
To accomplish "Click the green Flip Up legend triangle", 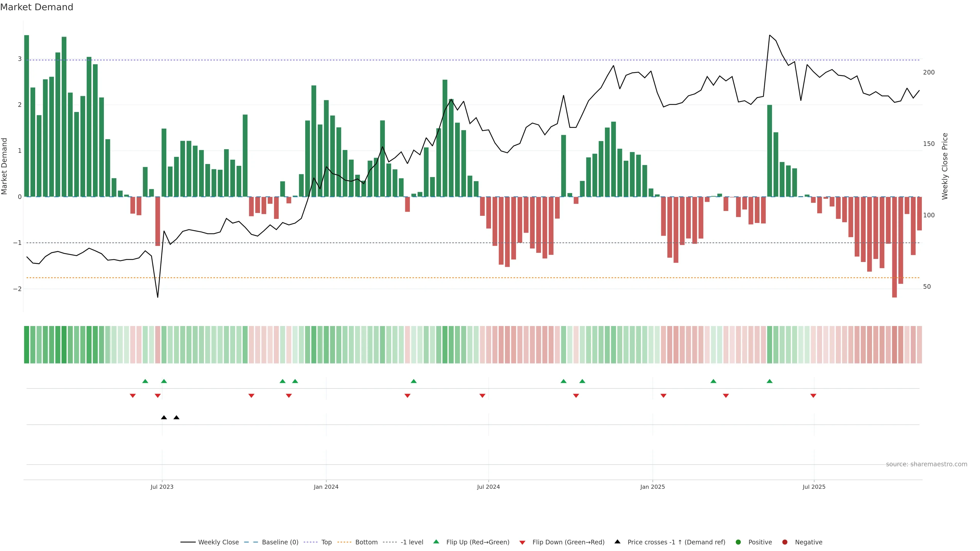I will coord(436,542).
